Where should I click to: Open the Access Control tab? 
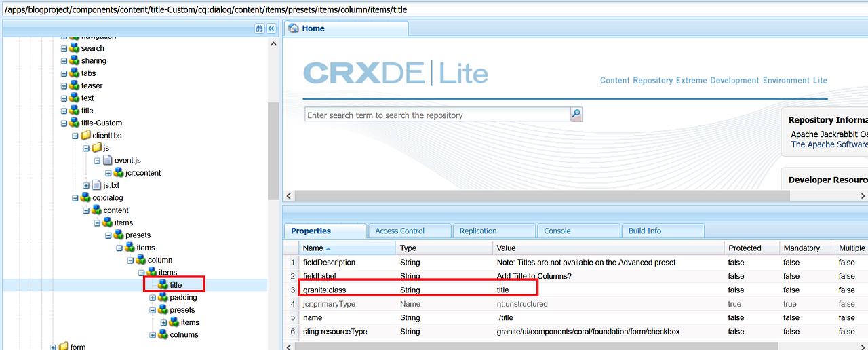pos(410,231)
